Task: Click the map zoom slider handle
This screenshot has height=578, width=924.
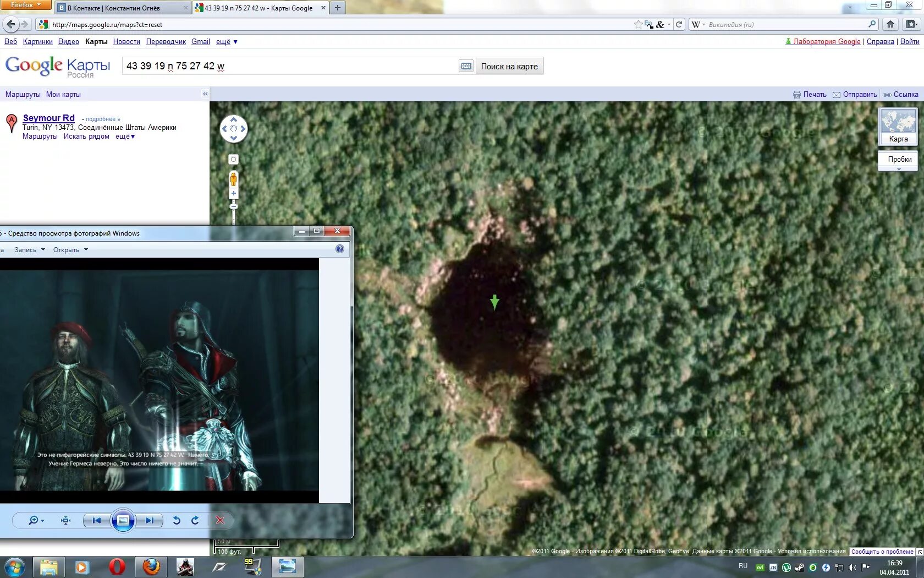Action: point(233,206)
